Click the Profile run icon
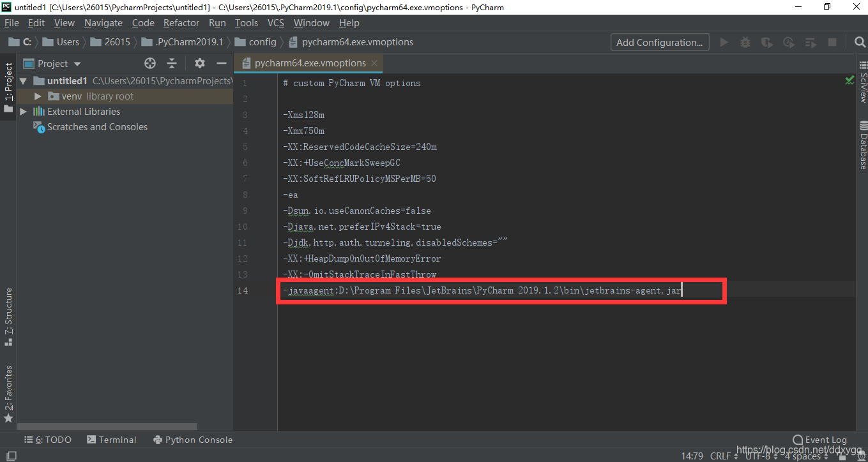The height and width of the screenshot is (462, 868). (x=789, y=42)
